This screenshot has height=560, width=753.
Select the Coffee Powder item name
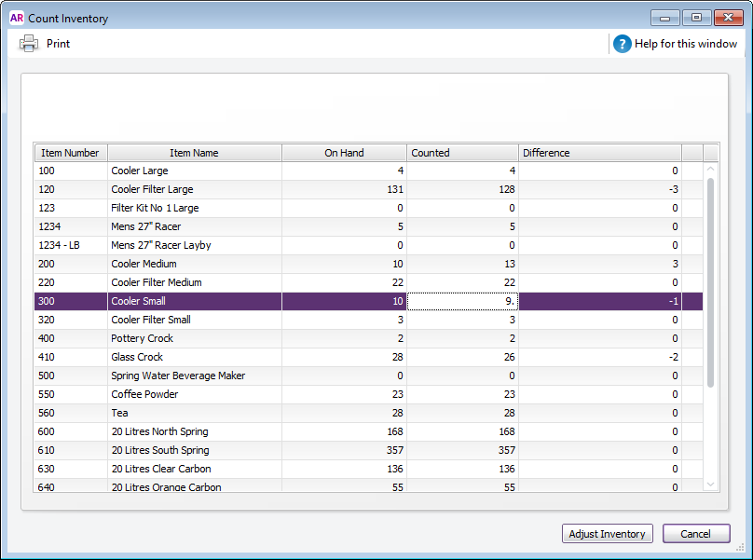tap(144, 394)
